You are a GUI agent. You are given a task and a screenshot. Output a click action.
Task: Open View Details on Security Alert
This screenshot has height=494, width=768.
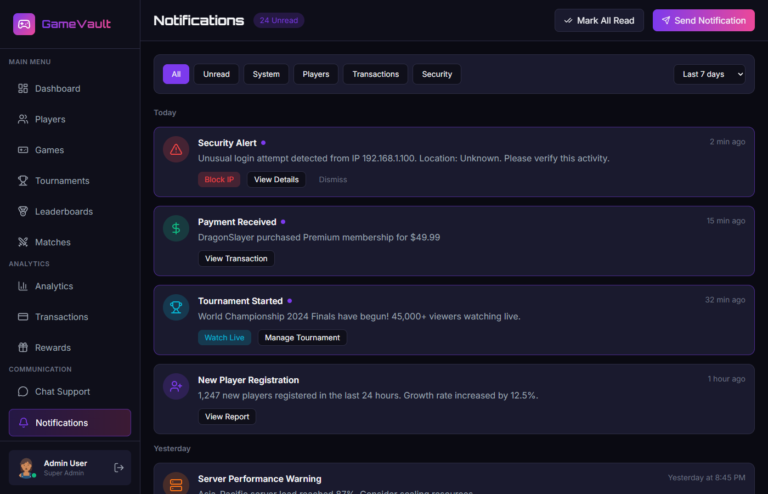click(276, 180)
